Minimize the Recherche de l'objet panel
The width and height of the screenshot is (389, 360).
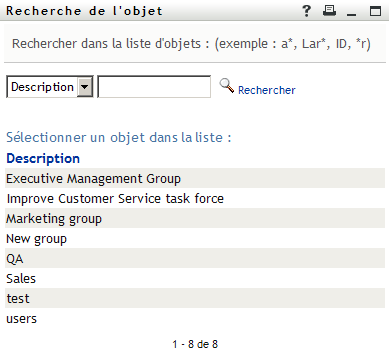click(351, 14)
